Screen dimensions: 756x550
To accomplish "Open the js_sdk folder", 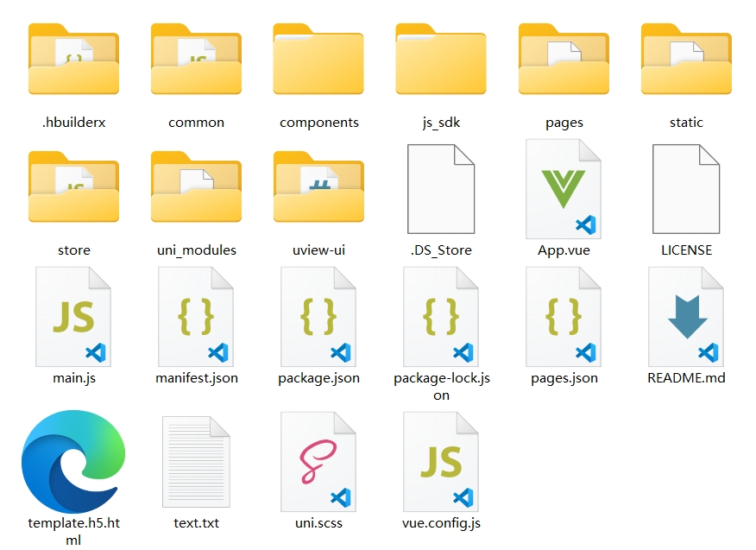I will (441, 60).
